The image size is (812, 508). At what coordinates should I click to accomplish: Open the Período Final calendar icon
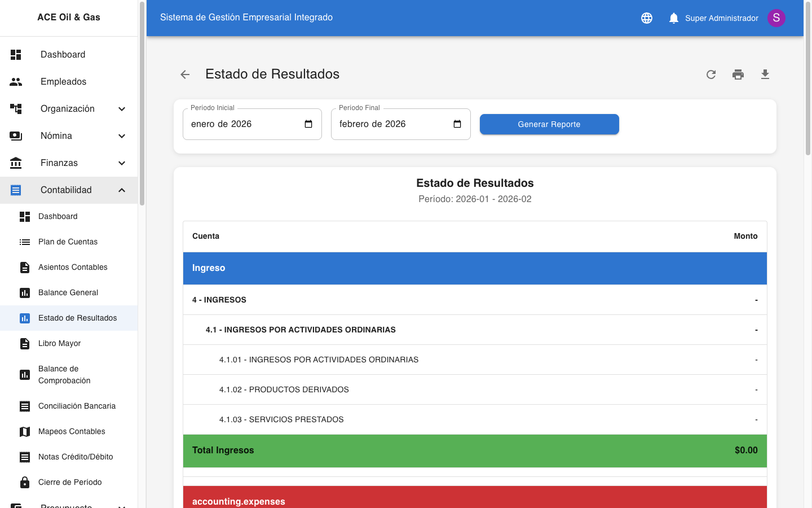click(456, 124)
